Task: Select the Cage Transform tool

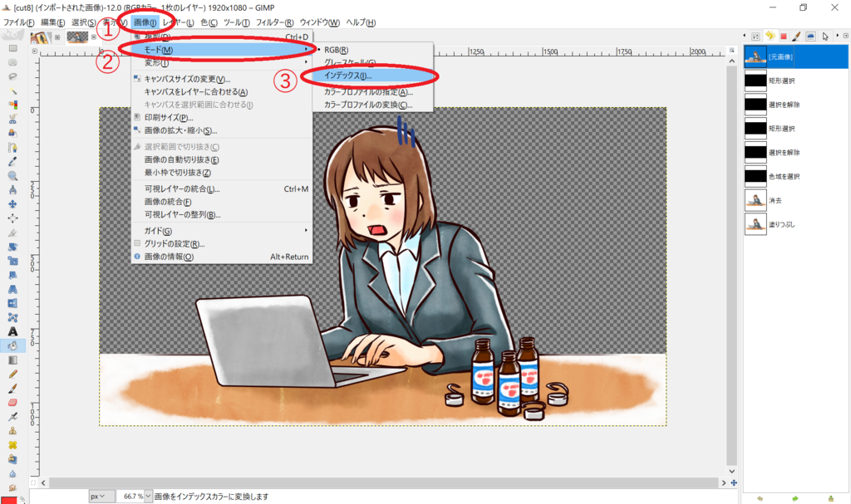Action: point(12,317)
